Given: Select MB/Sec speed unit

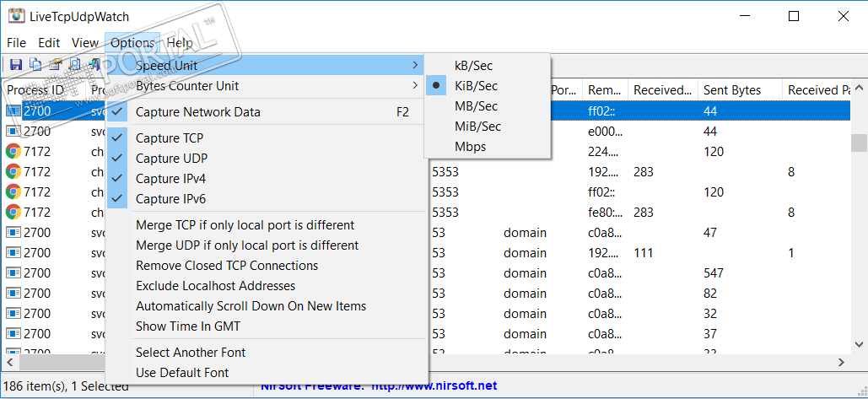Looking at the screenshot, I should click(x=488, y=105).
